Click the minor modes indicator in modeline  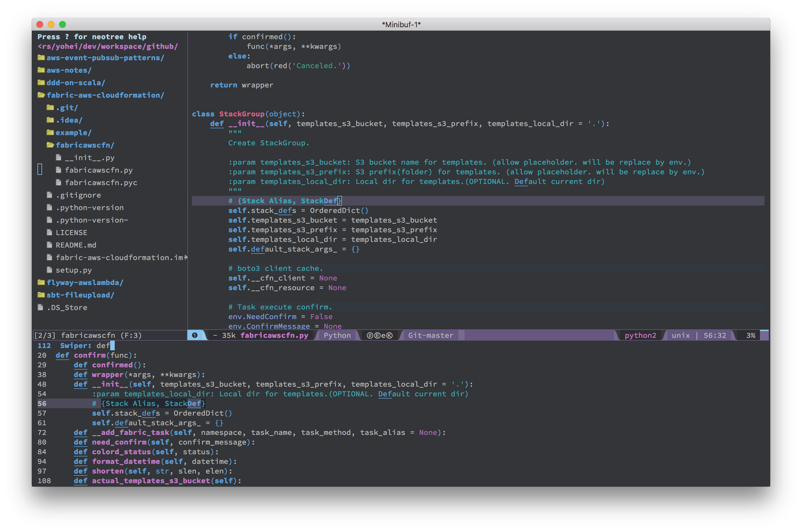click(x=379, y=336)
